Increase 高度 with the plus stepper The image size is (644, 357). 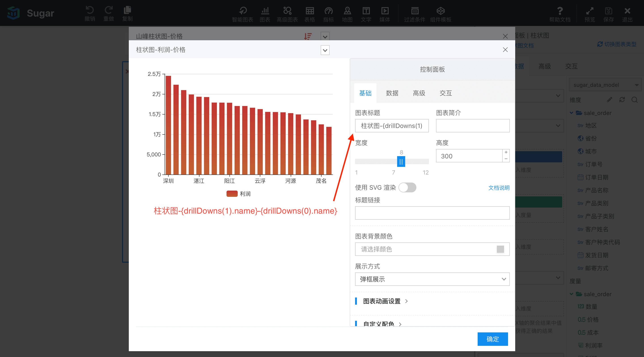[x=506, y=152]
